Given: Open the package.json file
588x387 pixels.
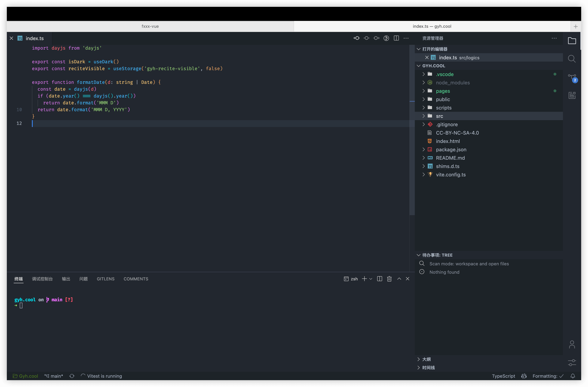Looking at the screenshot, I should [x=489, y=150].
